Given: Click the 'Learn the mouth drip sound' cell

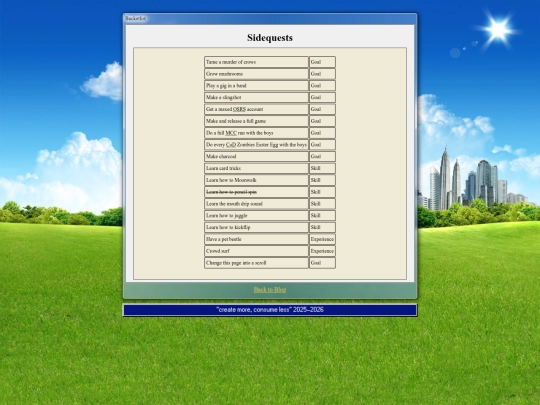Looking at the screenshot, I should coord(256,204).
